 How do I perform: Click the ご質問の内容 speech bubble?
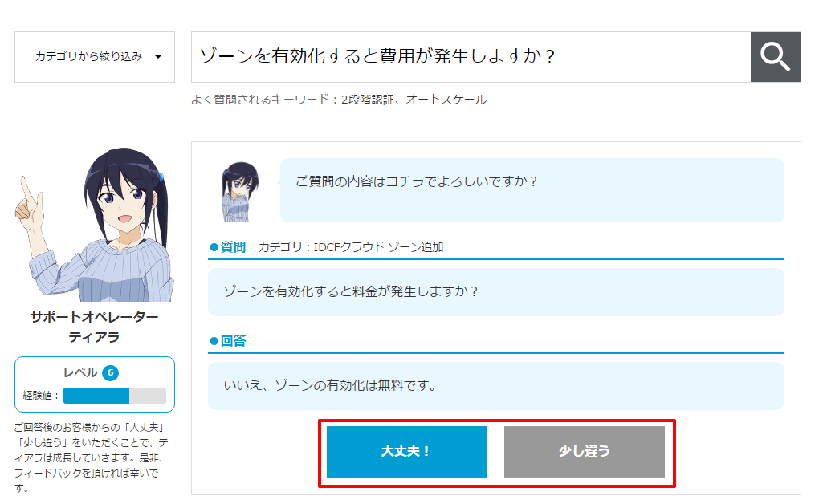click(x=532, y=189)
